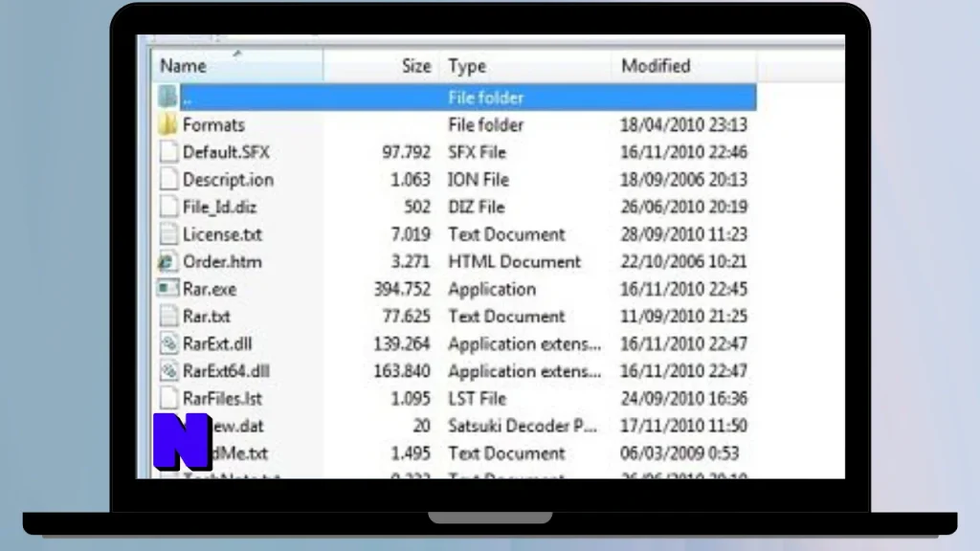Click the date 06/03/2009 0:53
Screen dimensions: 980x551
tap(679, 453)
